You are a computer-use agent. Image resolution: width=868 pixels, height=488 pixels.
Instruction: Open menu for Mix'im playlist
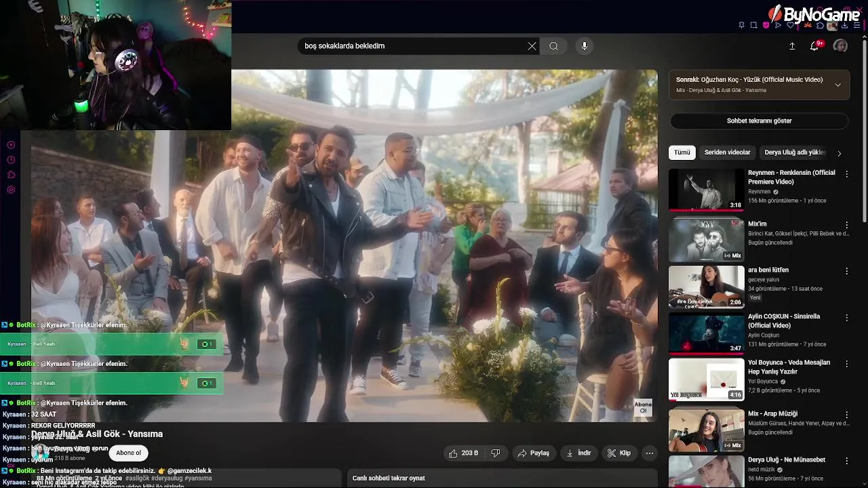click(846, 224)
